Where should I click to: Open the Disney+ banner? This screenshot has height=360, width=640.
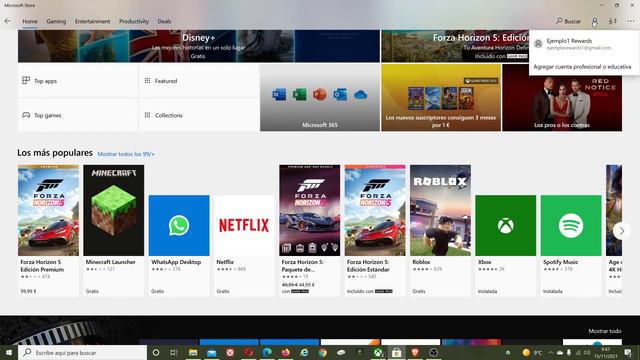[199, 46]
